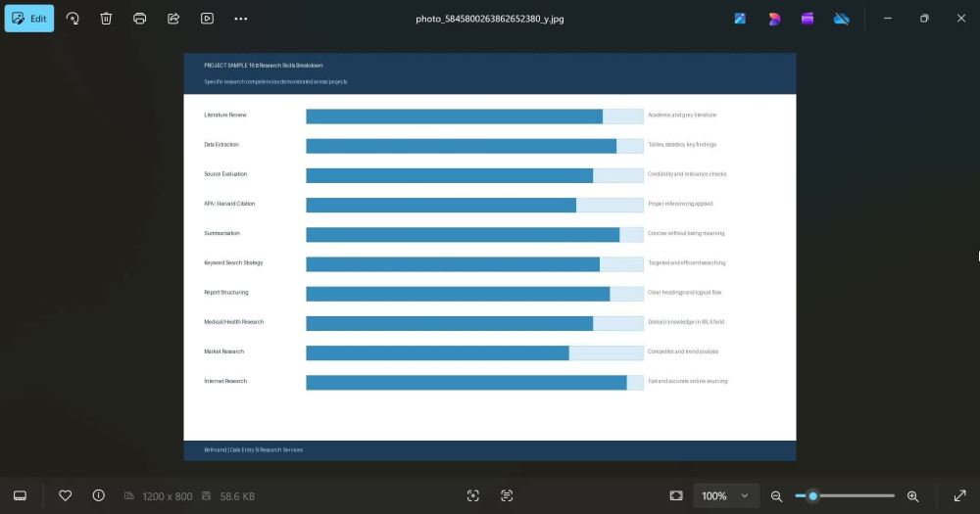Click the Research Skills Breakdown header title
Screen dimensions: 980x514
289,65
